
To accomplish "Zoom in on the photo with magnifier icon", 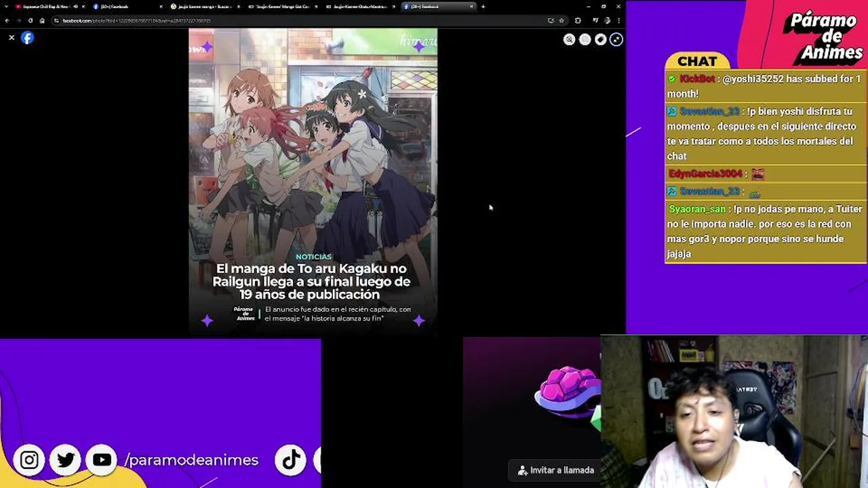I will point(570,40).
